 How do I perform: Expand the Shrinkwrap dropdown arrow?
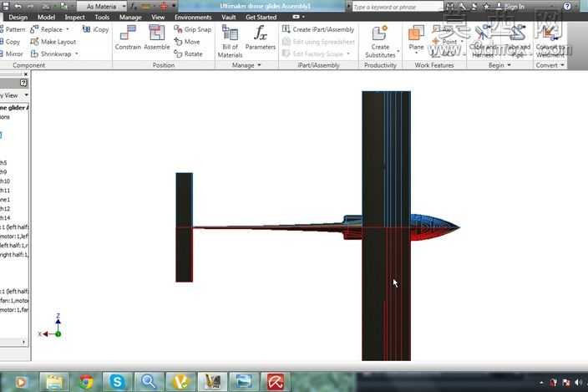(77, 54)
